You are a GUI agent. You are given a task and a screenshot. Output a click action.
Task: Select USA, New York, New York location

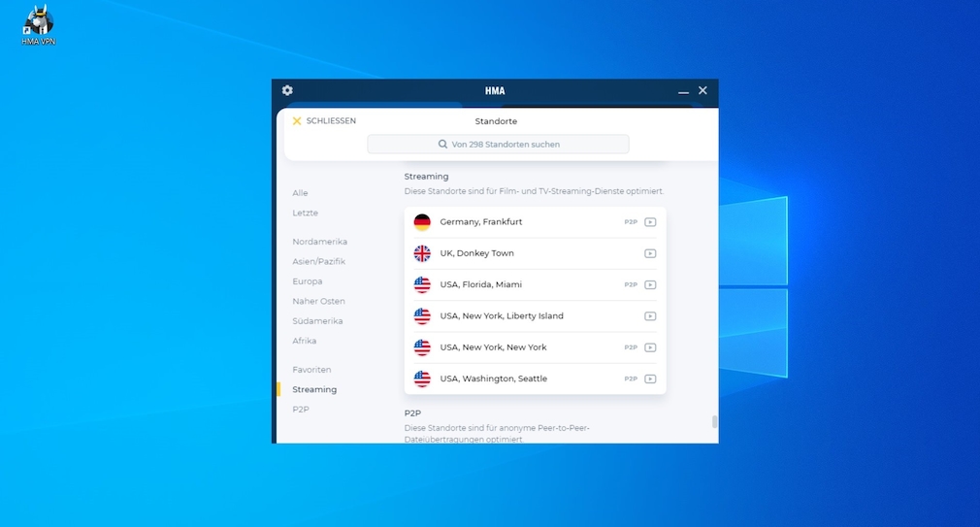(x=493, y=347)
